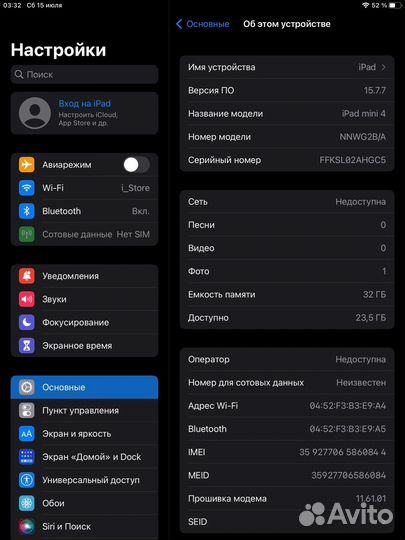Tap the Уведомления bell icon
Viewport: 405px width, 540px height.
click(27, 276)
